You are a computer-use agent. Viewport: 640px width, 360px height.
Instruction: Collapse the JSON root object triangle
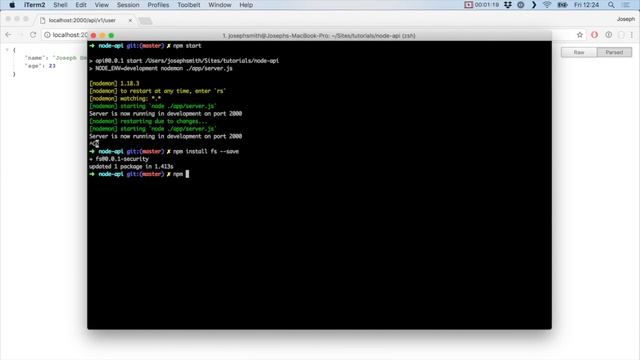(x=7, y=50)
